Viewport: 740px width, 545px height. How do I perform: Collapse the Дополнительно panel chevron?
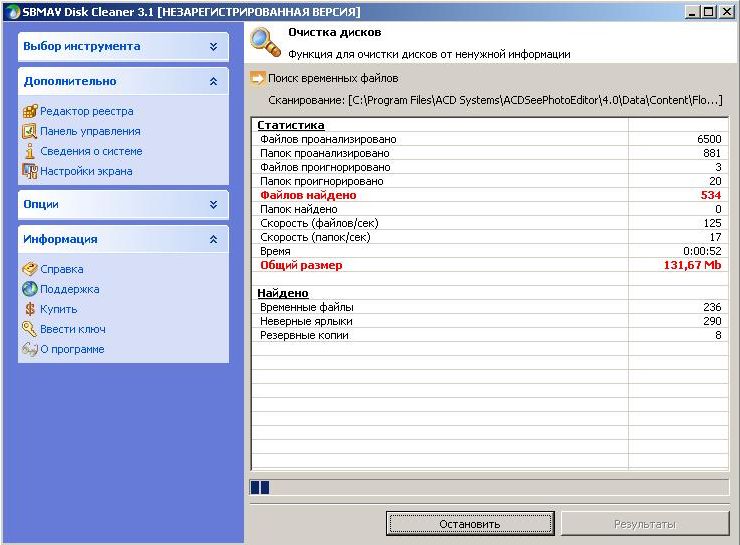tap(213, 81)
